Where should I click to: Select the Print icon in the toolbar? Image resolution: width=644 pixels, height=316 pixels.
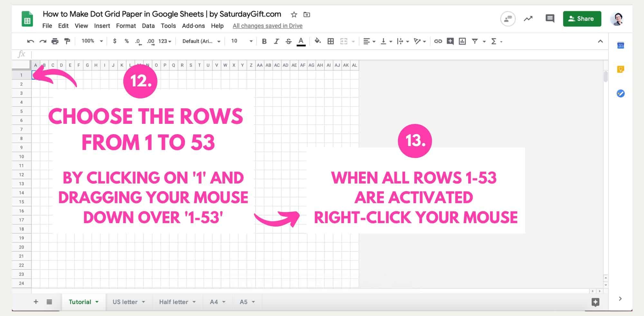coord(55,41)
